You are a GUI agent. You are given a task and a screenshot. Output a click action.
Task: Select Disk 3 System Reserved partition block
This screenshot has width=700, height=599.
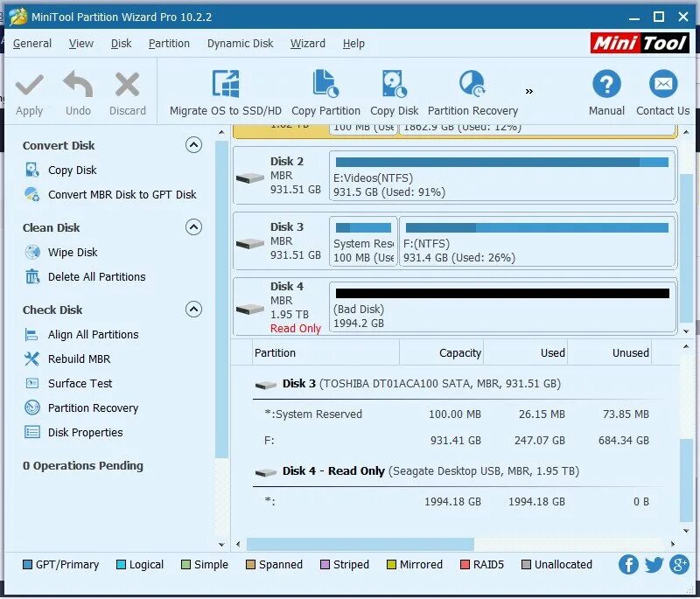(363, 241)
